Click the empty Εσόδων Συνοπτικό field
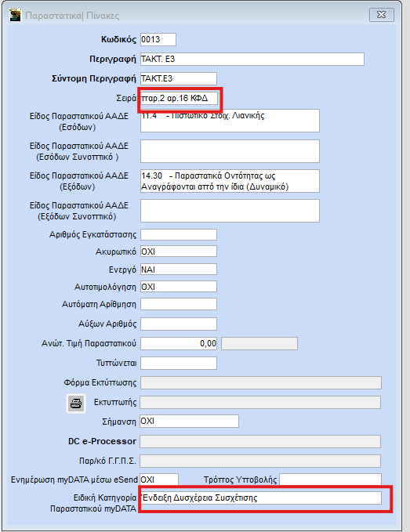This screenshot has width=410, height=532. tap(230, 151)
